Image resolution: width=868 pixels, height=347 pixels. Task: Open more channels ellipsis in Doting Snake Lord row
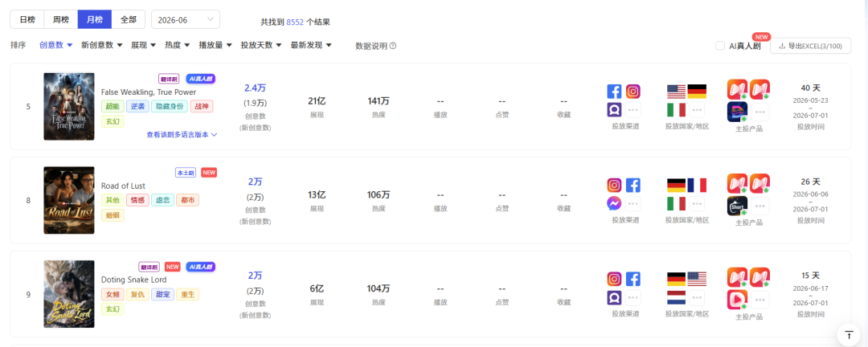tap(633, 298)
